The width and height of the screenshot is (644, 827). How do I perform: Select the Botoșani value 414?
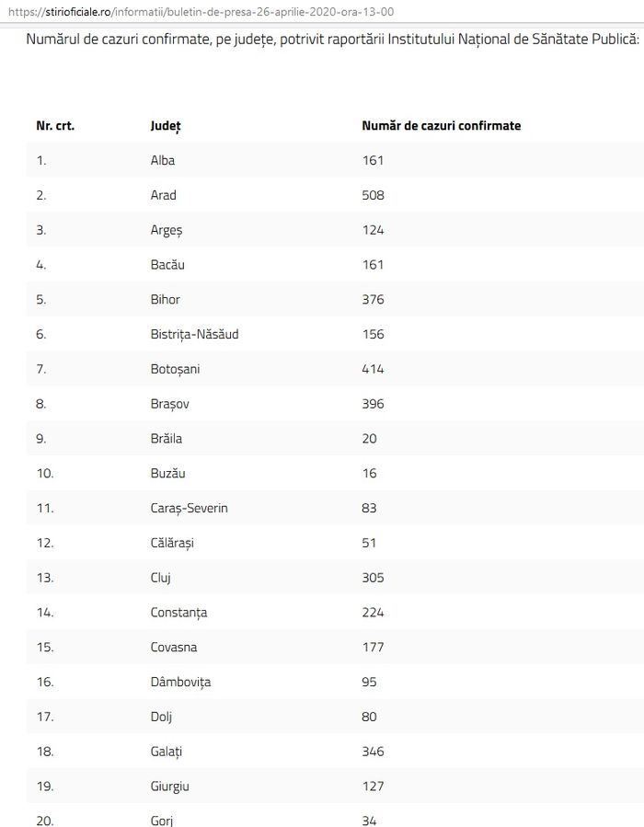(x=373, y=369)
